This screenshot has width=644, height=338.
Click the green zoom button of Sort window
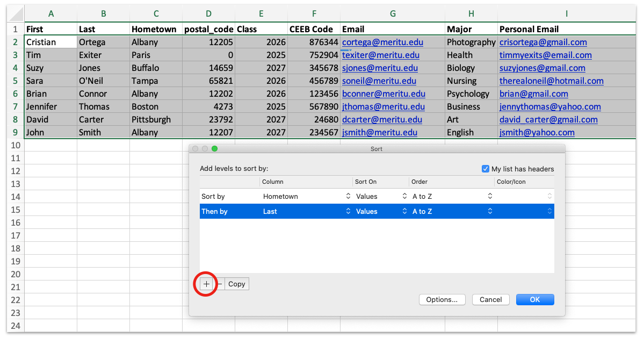click(215, 149)
